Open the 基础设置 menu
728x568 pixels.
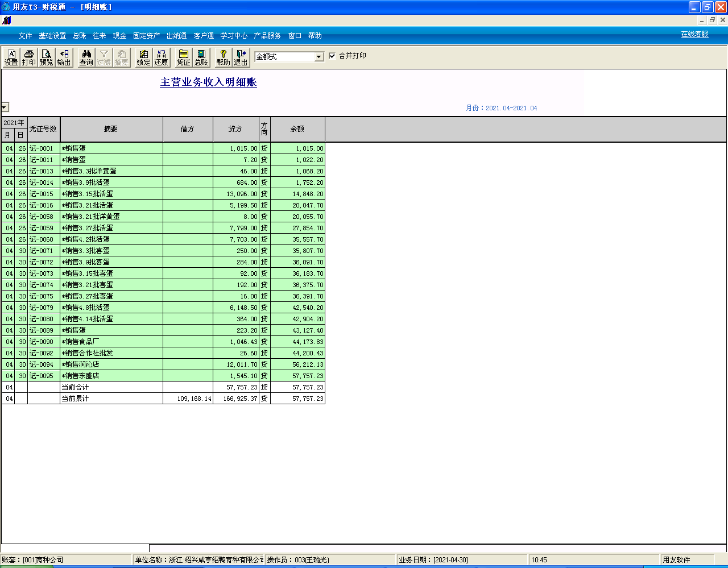(52, 35)
